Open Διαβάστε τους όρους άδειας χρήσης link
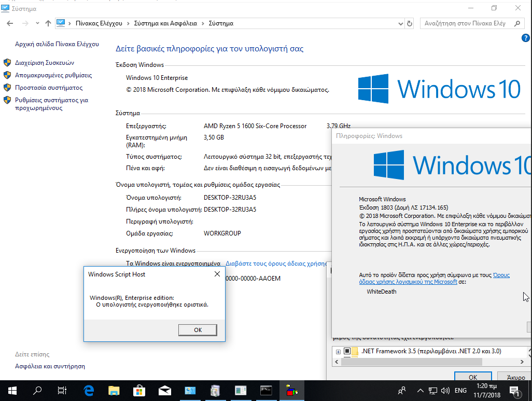The image size is (532, 401). click(x=276, y=264)
